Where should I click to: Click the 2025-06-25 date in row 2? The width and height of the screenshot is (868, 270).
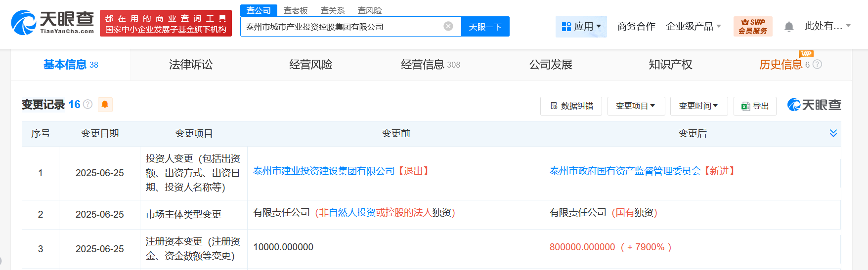(x=100, y=214)
